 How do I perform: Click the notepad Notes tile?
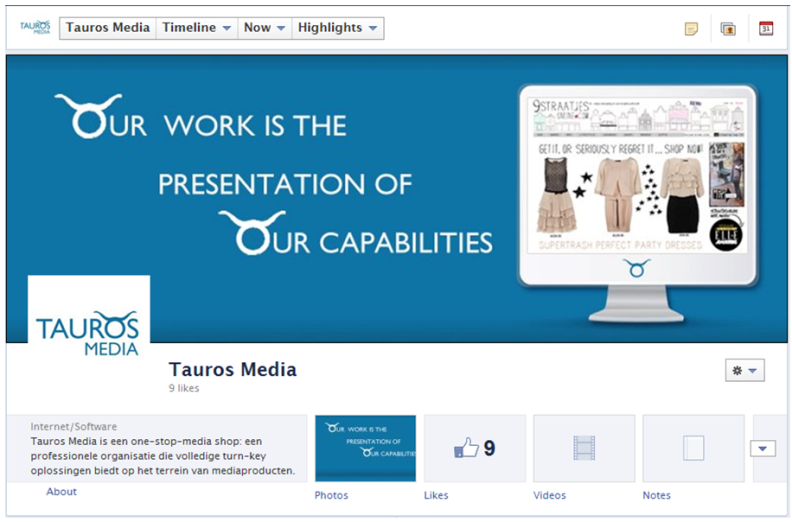coord(694,448)
